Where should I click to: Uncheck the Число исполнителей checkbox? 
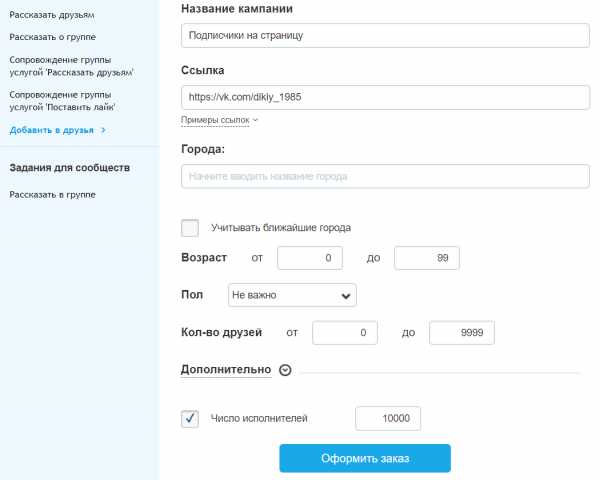[190, 418]
